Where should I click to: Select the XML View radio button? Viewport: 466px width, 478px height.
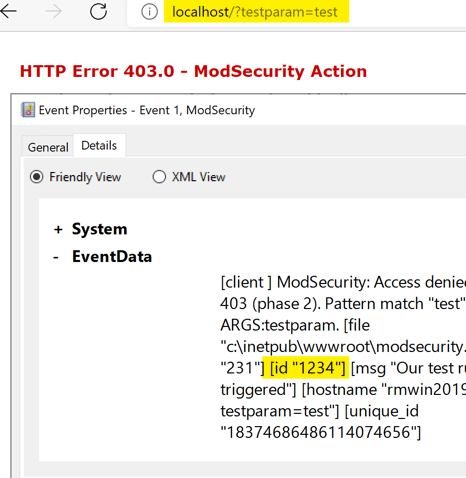(x=159, y=177)
